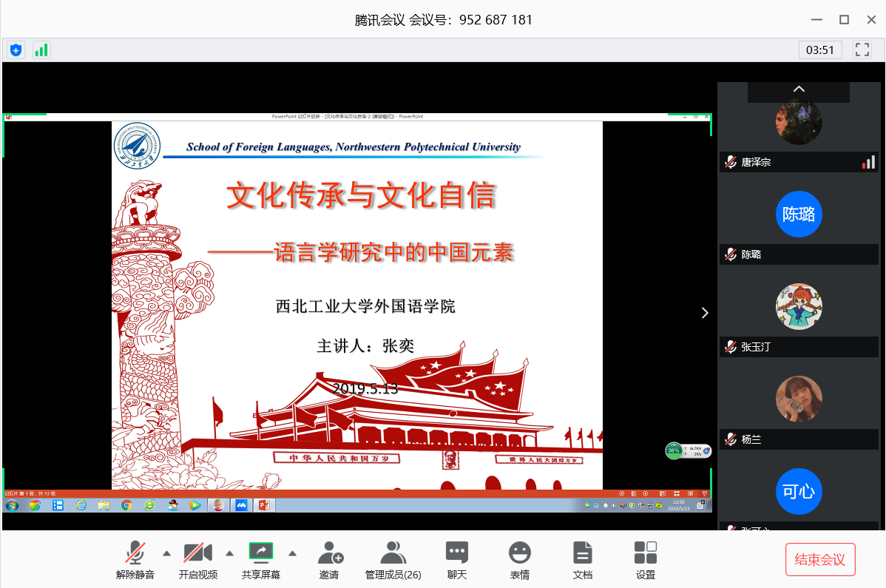This screenshot has height=588, width=886.
Task: Click the End Meeting (结束会议) button
Action: 820,559
